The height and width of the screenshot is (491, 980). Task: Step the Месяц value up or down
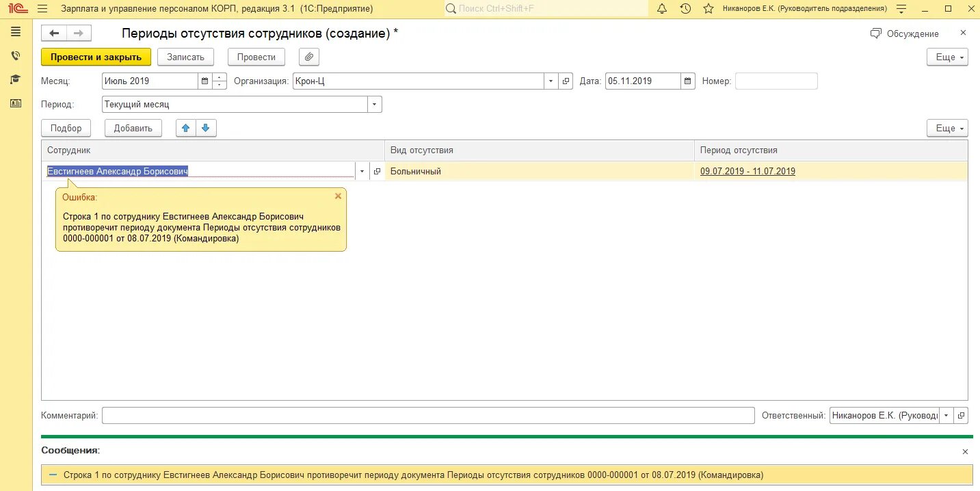[x=220, y=81]
